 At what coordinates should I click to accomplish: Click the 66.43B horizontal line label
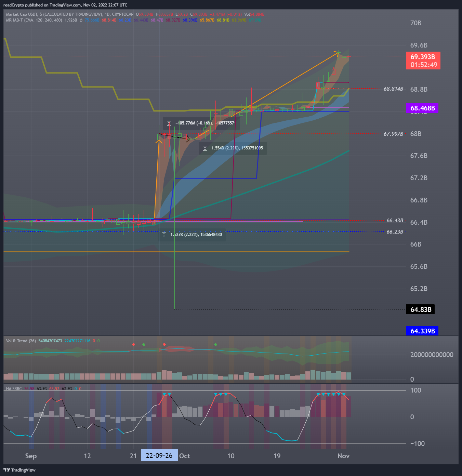[x=395, y=221]
